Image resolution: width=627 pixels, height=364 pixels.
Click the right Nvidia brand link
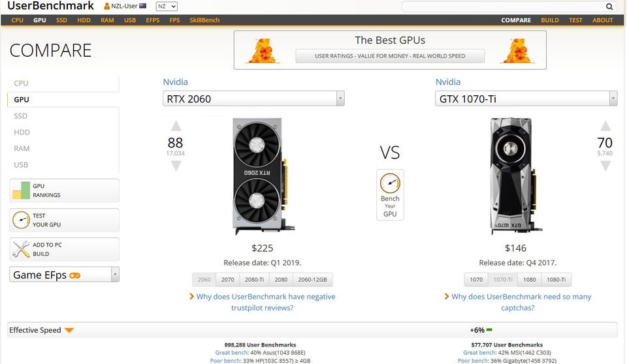448,82
